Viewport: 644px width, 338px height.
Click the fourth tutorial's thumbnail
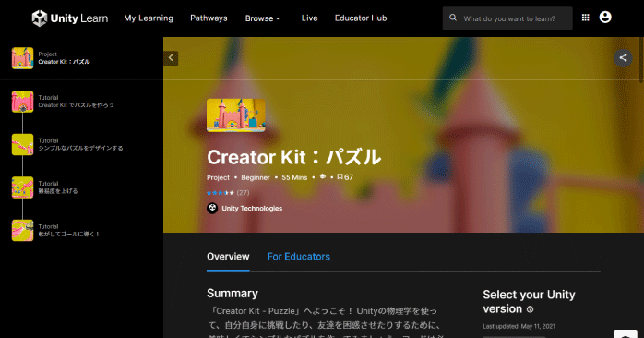coord(22,230)
